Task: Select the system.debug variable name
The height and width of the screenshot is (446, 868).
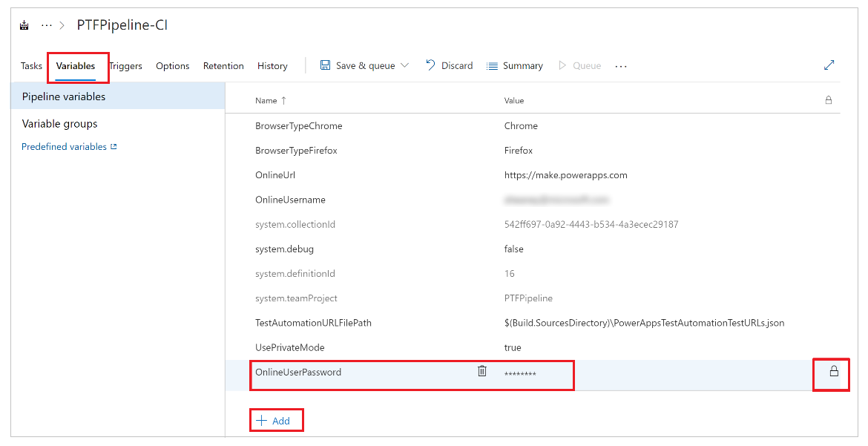Action: (x=285, y=249)
